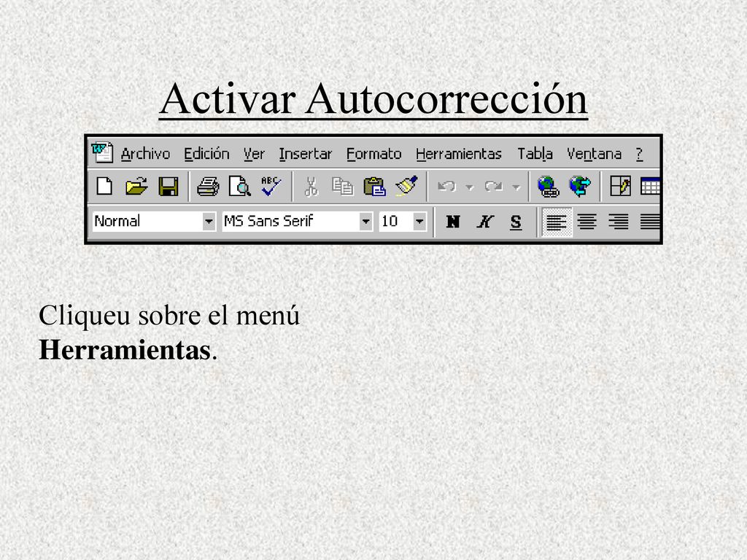Image resolution: width=747 pixels, height=560 pixels.
Task: Align text to the right
Action: [x=619, y=222]
